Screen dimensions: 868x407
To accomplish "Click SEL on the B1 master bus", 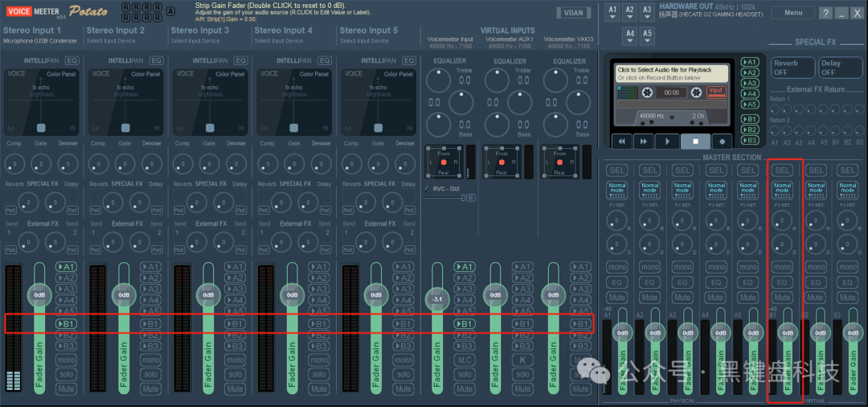I will 782,171.
